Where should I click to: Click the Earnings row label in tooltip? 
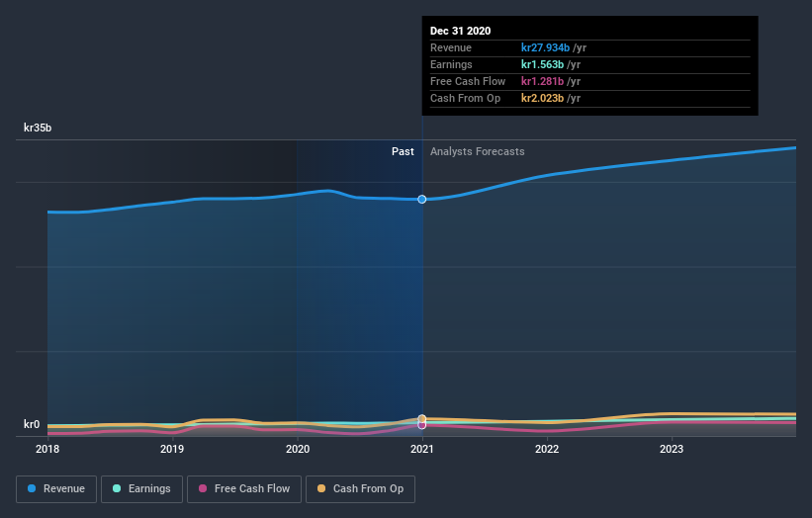[x=452, y=64]
